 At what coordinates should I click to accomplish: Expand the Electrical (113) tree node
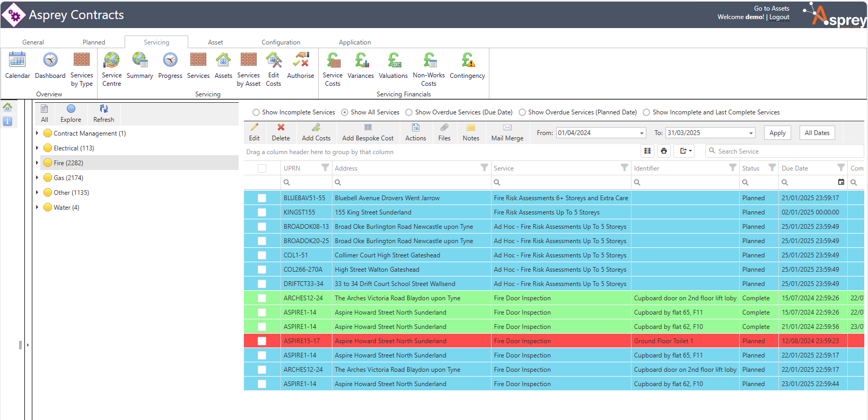[x=37, y=148]
